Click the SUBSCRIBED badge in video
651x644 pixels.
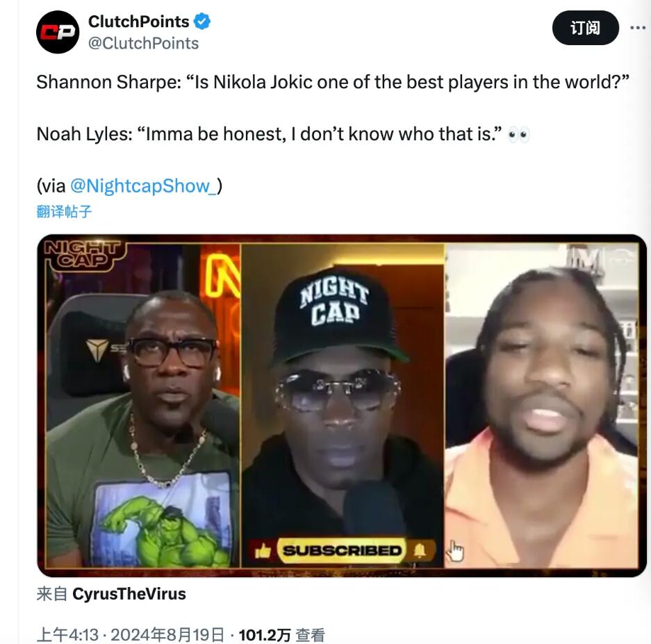(342, 551)
